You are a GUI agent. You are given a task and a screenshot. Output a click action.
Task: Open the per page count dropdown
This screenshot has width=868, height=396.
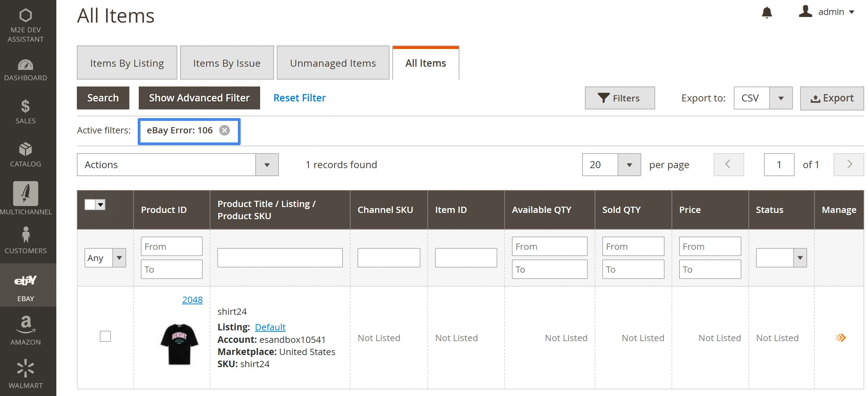629,165
